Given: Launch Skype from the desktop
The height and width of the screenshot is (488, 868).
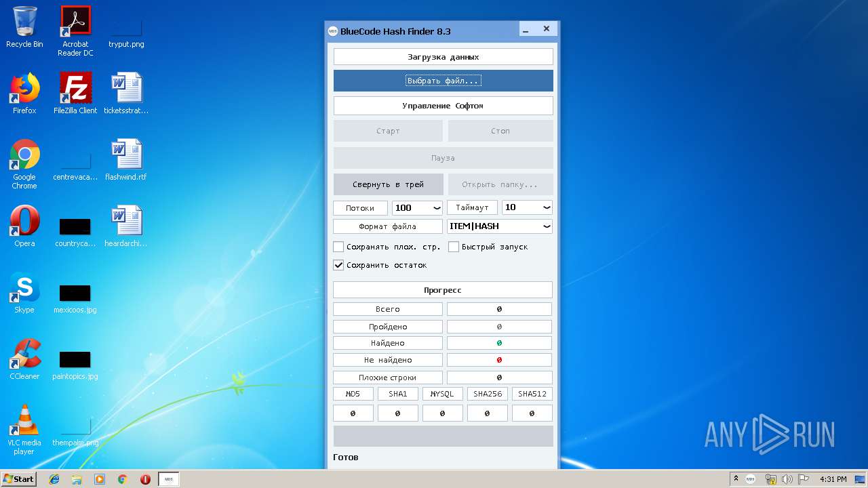Looking at the screenshot, I should click(x=24, y=293).
